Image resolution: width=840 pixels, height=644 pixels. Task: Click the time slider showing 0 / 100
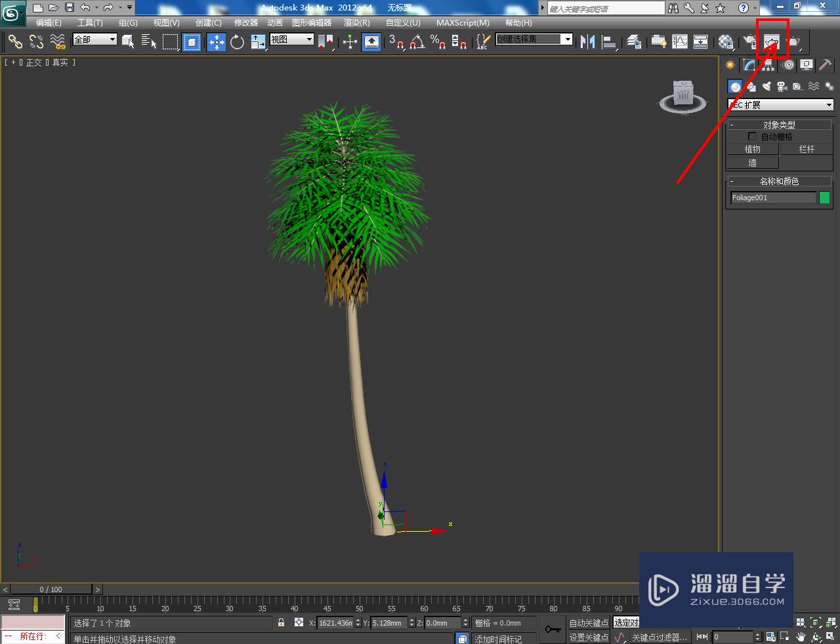pyautogui.click(x=51, y=590)
